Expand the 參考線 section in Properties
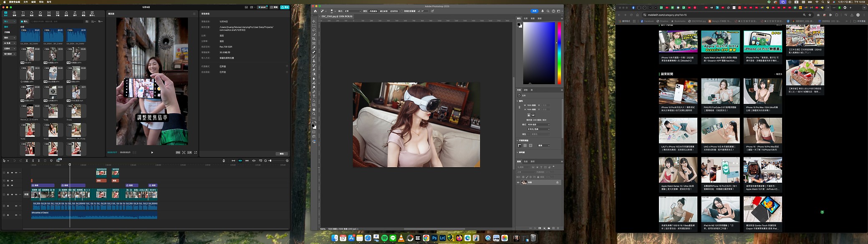Viewport: 868px width, 244px height. coord(518,152)
